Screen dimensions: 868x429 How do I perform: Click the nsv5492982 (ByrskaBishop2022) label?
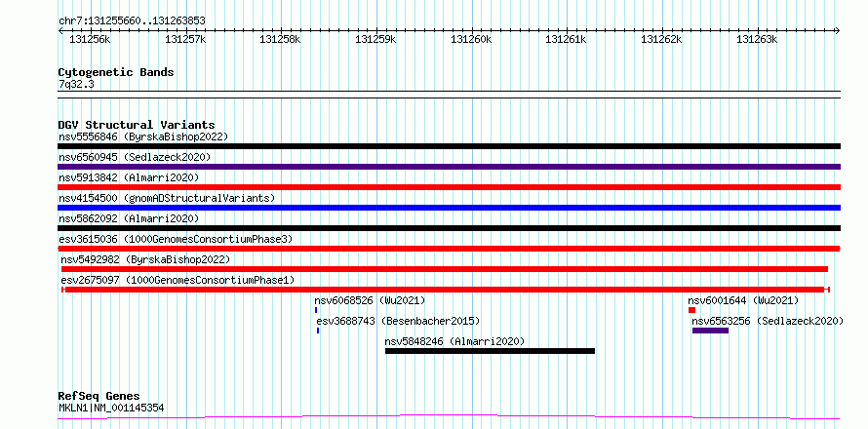click(x=145, y=259)
